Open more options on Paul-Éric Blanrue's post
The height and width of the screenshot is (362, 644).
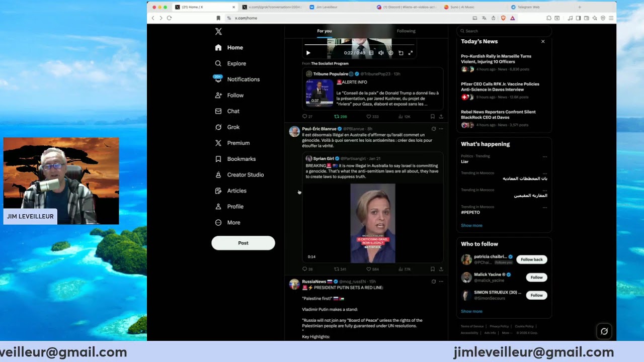(x=441, y=129)
